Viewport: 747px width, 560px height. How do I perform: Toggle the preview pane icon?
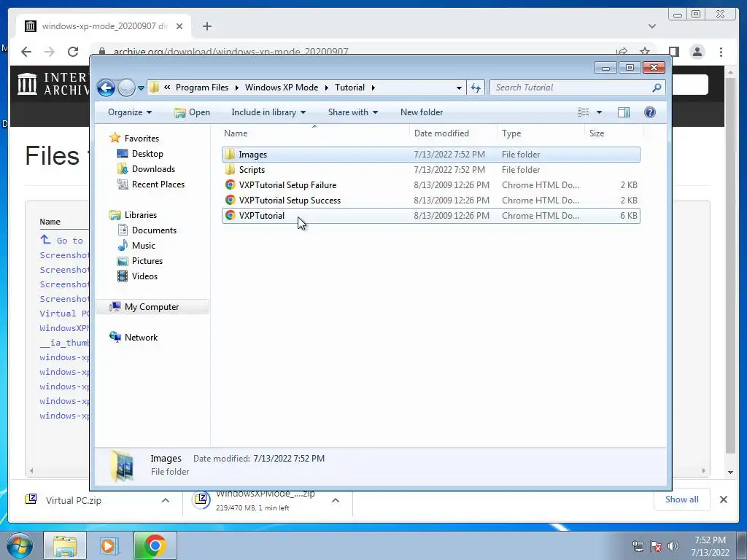click(624, 112)
